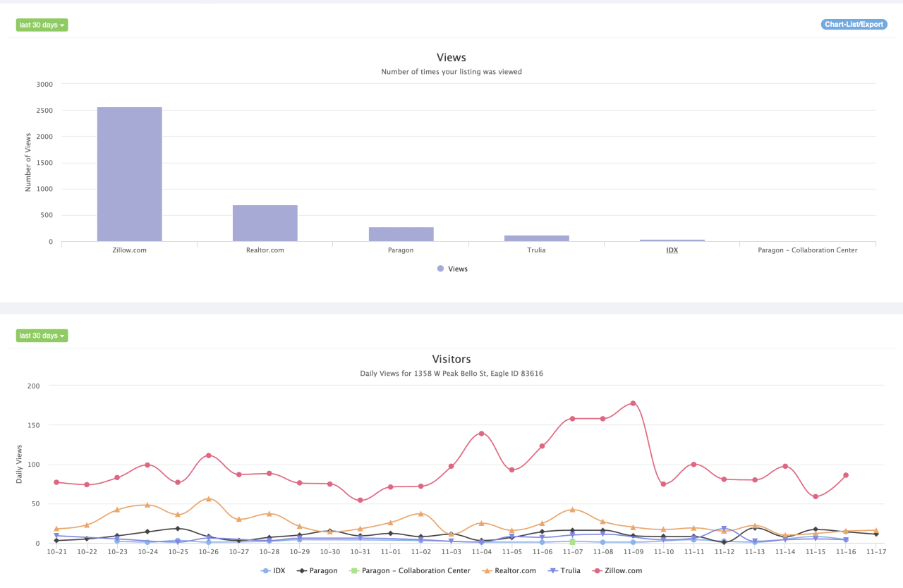The height and width of the screenshot is (588, 903).
Task: Click the Zillow.com axis label in Views chart
Action: tap(130, 250)
